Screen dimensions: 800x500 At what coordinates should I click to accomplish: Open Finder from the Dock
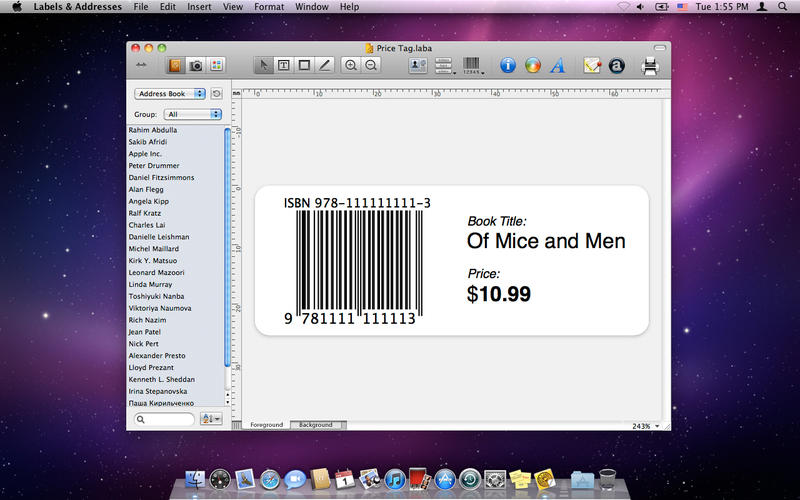[194, 480]
